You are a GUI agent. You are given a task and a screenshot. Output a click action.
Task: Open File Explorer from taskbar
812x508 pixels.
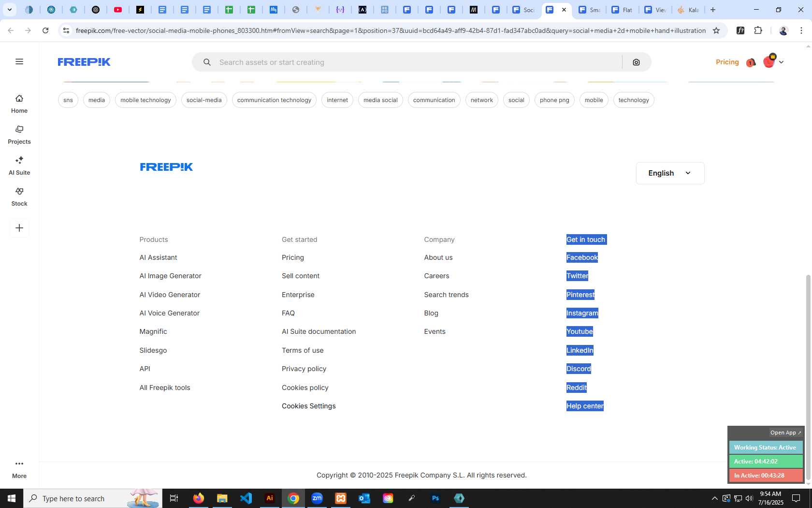222,498
